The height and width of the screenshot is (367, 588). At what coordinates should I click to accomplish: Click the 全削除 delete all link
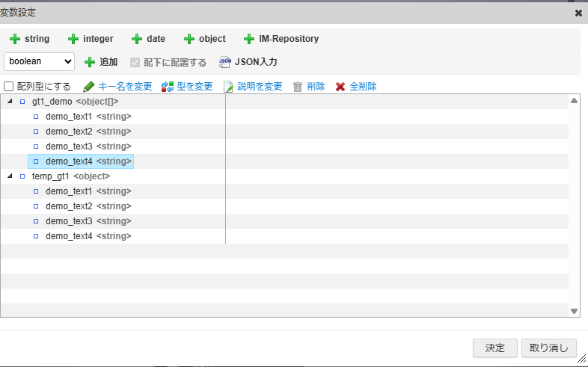[x=363, y=87]
